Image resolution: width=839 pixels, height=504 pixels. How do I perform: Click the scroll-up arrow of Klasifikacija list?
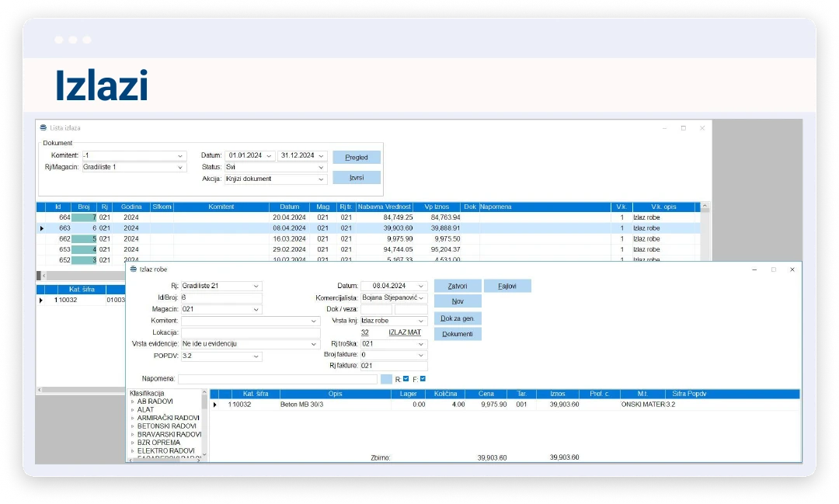(204, 394)
